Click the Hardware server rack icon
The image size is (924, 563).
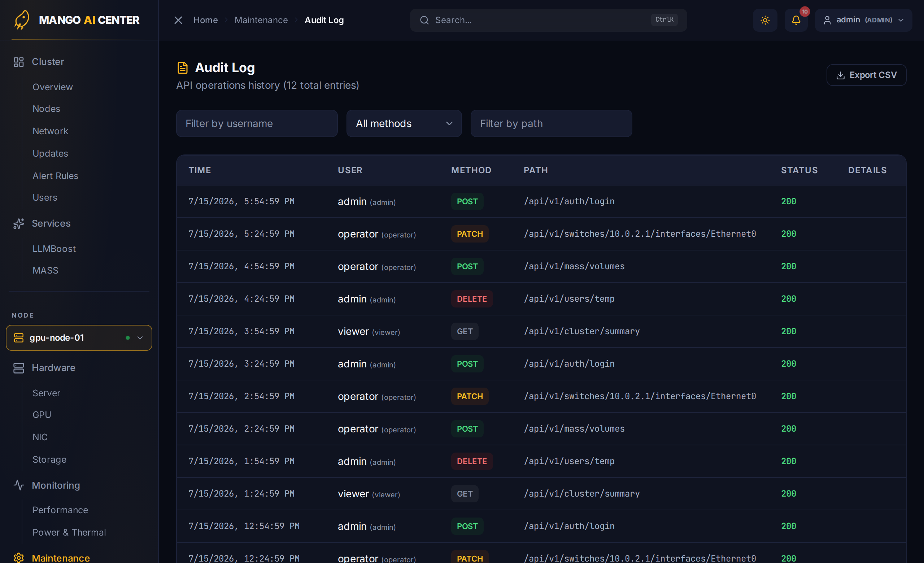(x=19, y=368)
